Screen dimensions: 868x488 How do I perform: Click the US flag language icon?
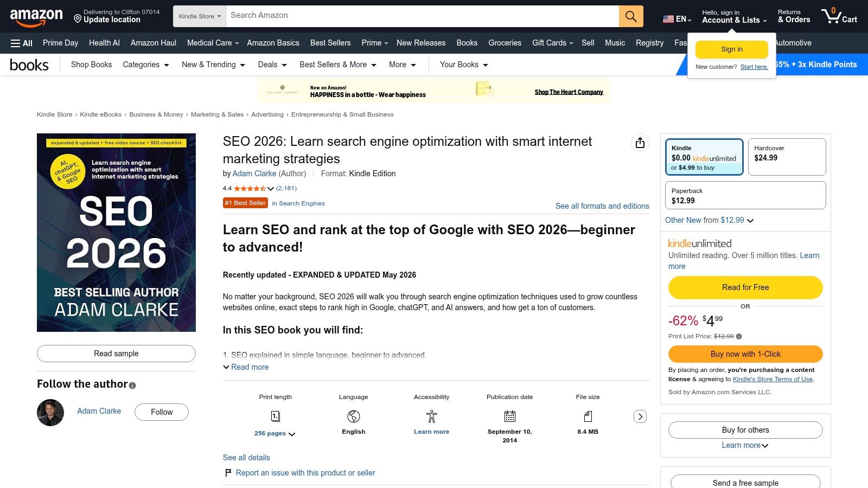[x=668, y=19]
